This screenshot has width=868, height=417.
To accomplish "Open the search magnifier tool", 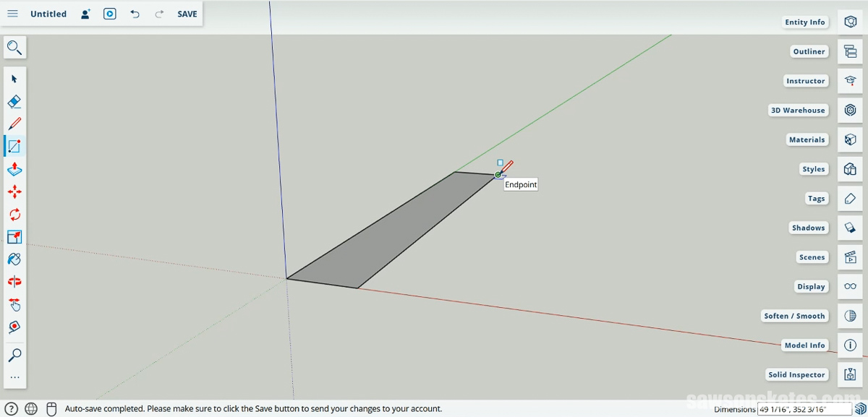I will point(14,48).
